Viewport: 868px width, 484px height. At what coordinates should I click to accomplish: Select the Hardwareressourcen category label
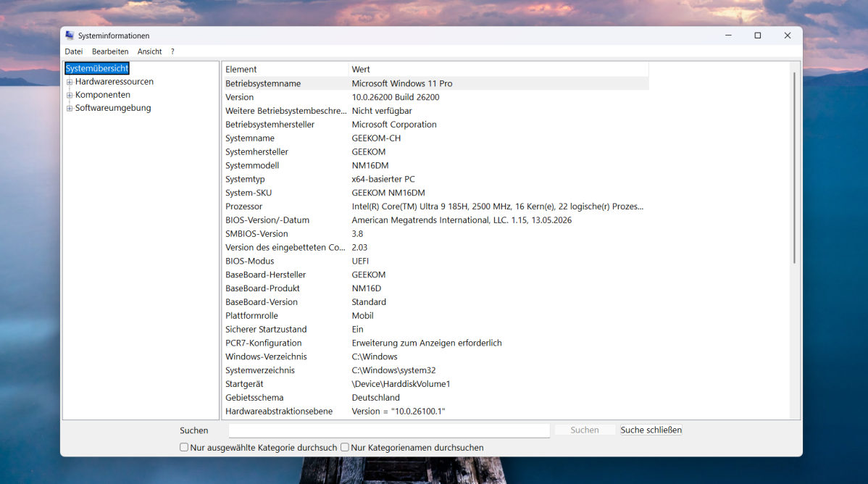114,81
